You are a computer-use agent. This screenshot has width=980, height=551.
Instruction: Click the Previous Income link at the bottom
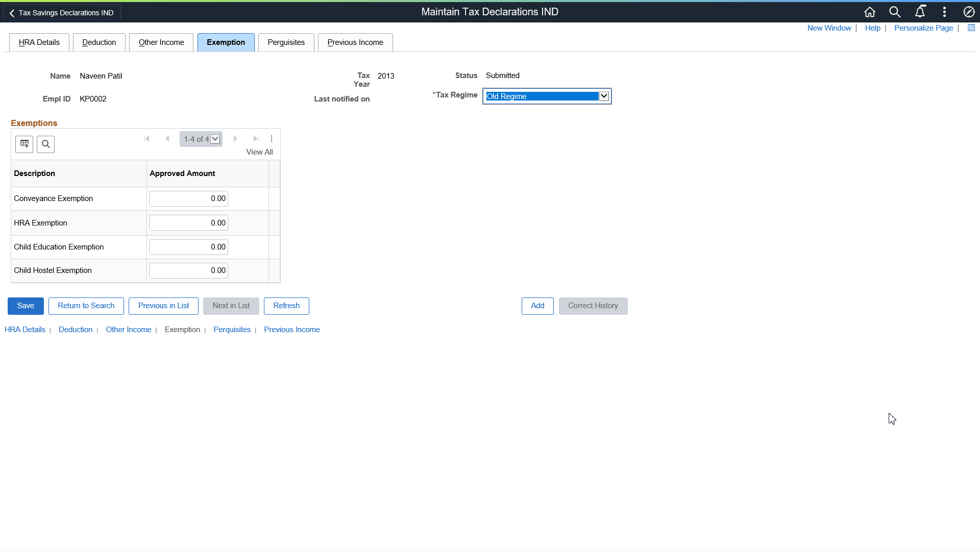click(x=291, y=330)
